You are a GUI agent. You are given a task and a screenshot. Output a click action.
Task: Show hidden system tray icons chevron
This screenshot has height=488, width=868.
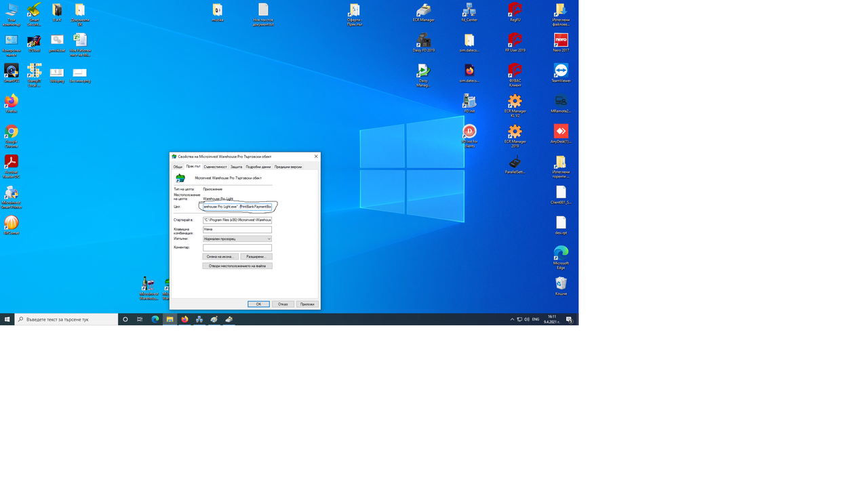click(512, 319)
